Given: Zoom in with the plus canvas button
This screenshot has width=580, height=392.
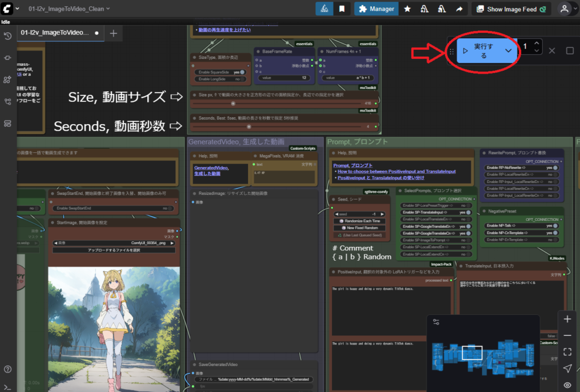Looking at the screenshot, I should 568,319.
